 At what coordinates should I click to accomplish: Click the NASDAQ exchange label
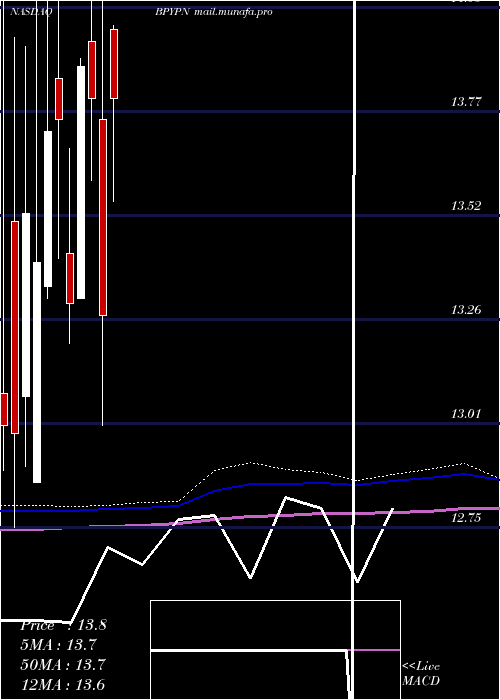tap(31, 12)
